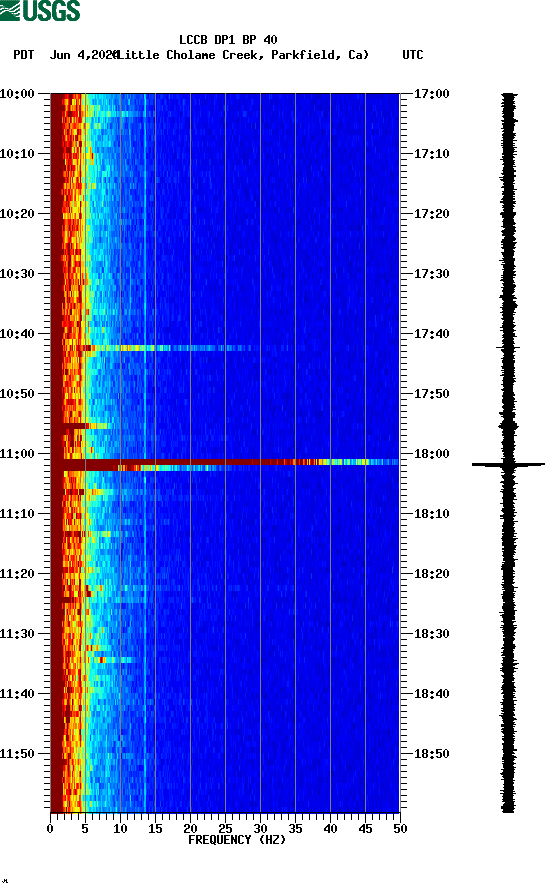Click the '18:40' UTC time label
552x892 pixels.
click(431, 694)
